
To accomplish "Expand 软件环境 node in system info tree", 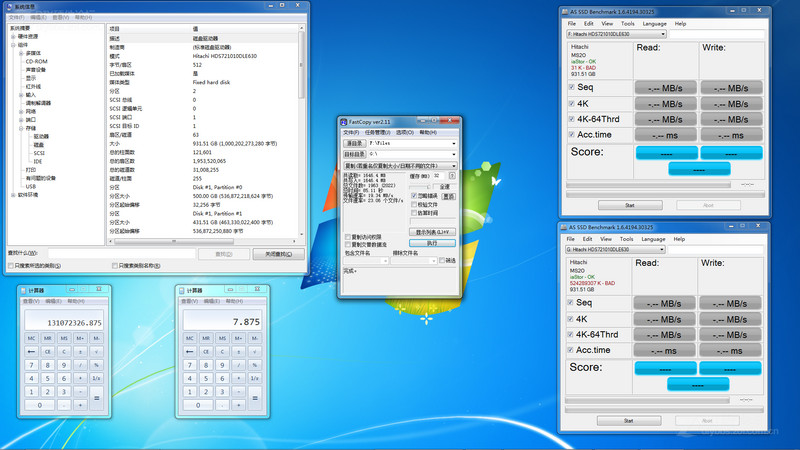I will coord(13,194).
